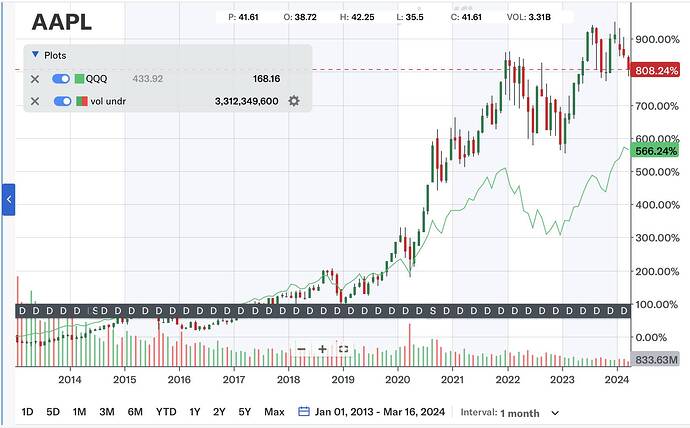Toggle vol undr plot visibility switch
Viewport: 690px width, 428px height.
[x=62, y=101]
